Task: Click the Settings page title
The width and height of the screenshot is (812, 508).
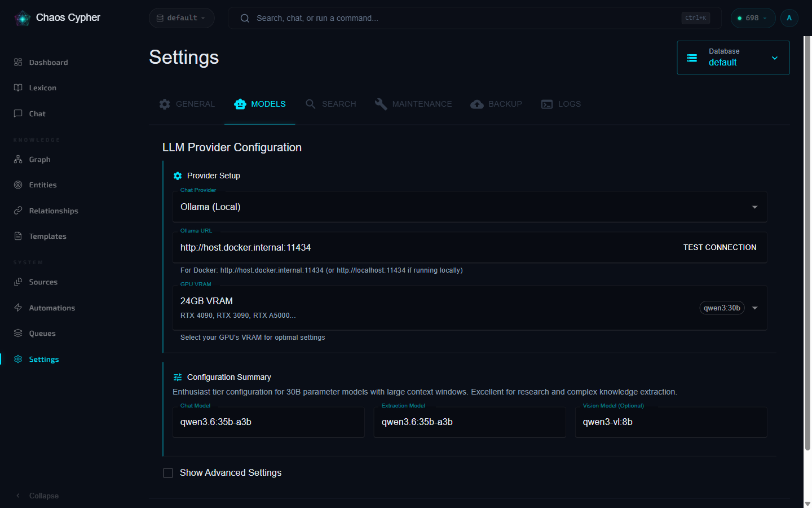Action: click(x=184, y=58)
